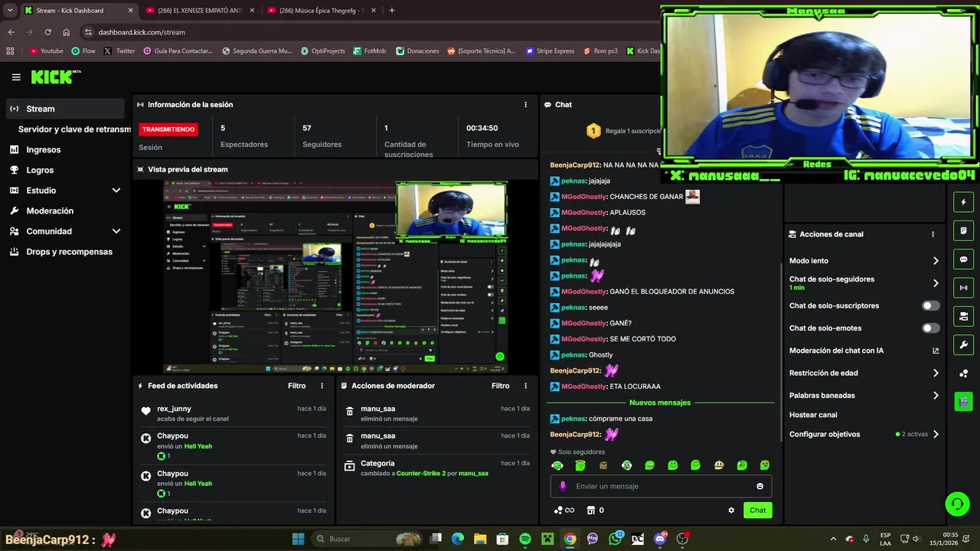Image resolution: width=980 pixels, height=551 pixels.
Task: Click Nuevos mensajes divider link
Action: (660, 403)
